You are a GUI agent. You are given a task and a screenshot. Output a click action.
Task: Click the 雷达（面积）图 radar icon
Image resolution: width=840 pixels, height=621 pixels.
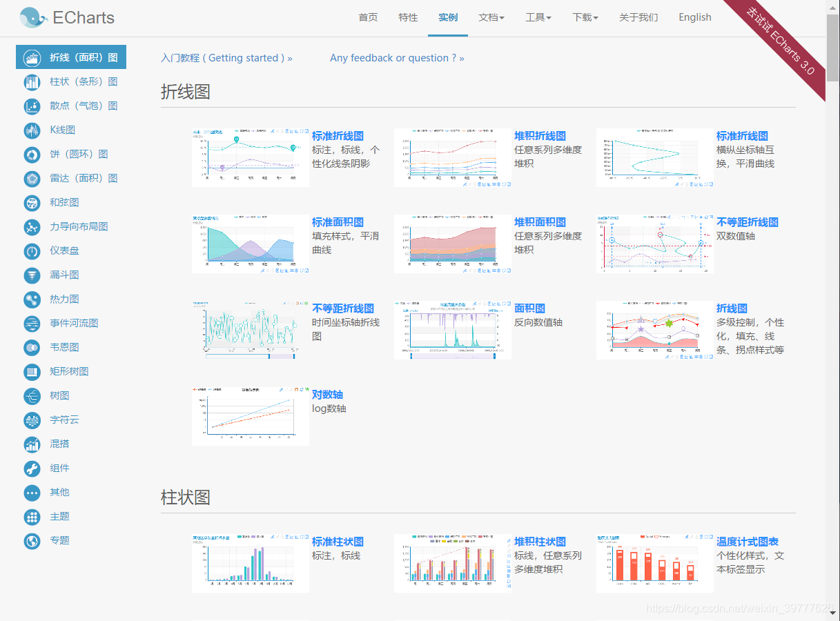(32, 179)
